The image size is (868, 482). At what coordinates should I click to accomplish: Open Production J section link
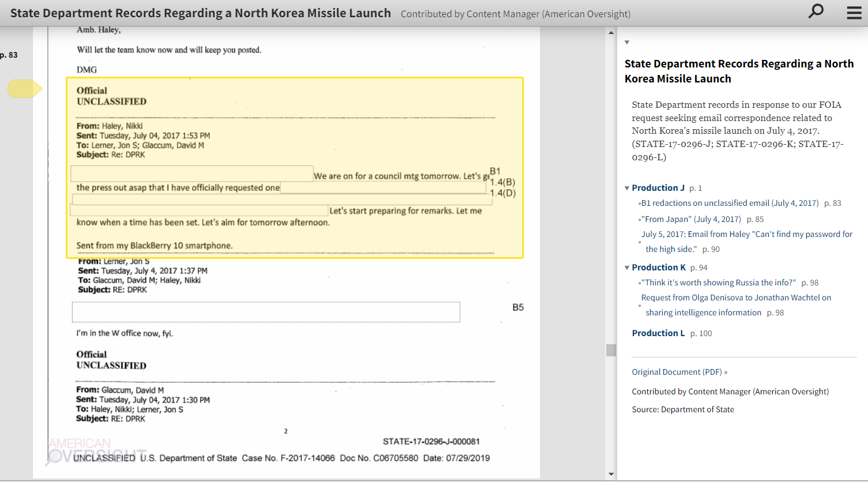(658, 188)
